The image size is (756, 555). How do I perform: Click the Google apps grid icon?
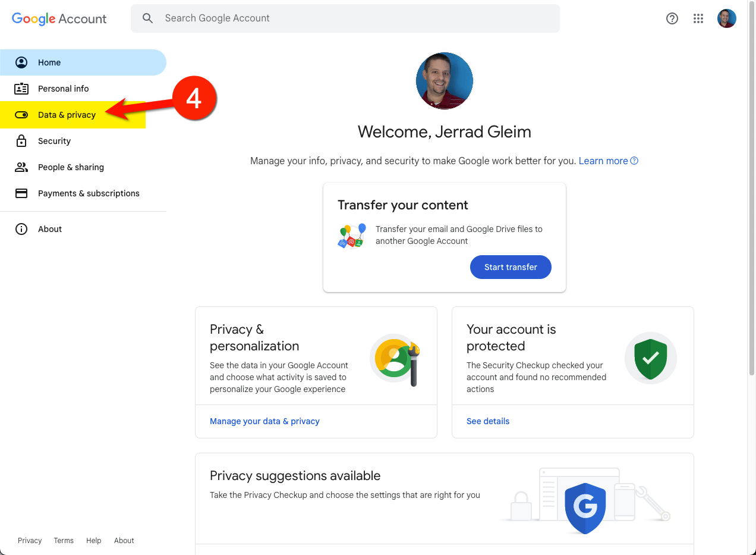coord(698,18)
